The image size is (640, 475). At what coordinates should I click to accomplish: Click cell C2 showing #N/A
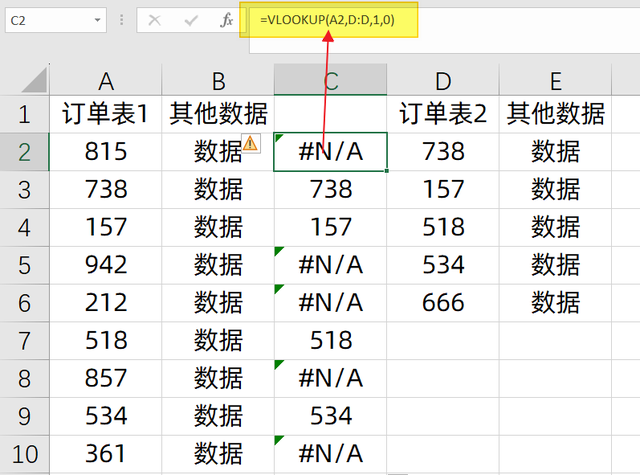(331, 152)
